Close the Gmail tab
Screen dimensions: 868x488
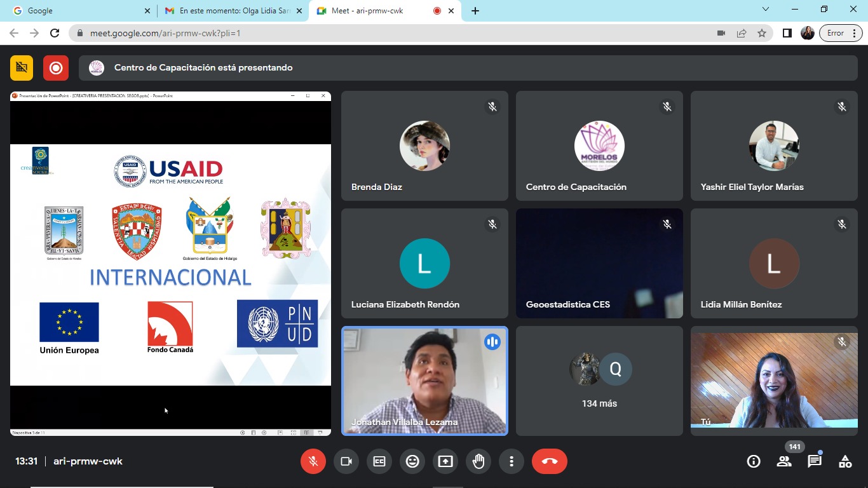pyautogui.click(x=299, y=11)
